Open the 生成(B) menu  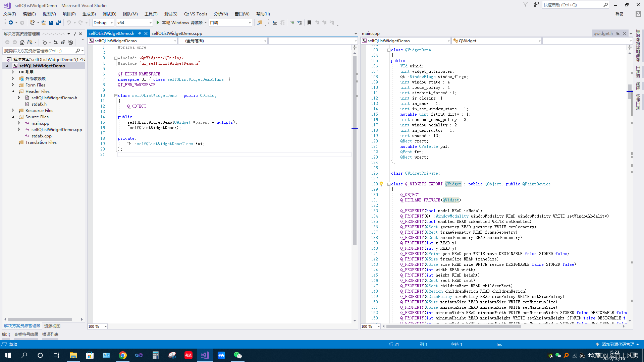(x=89, y=14)
